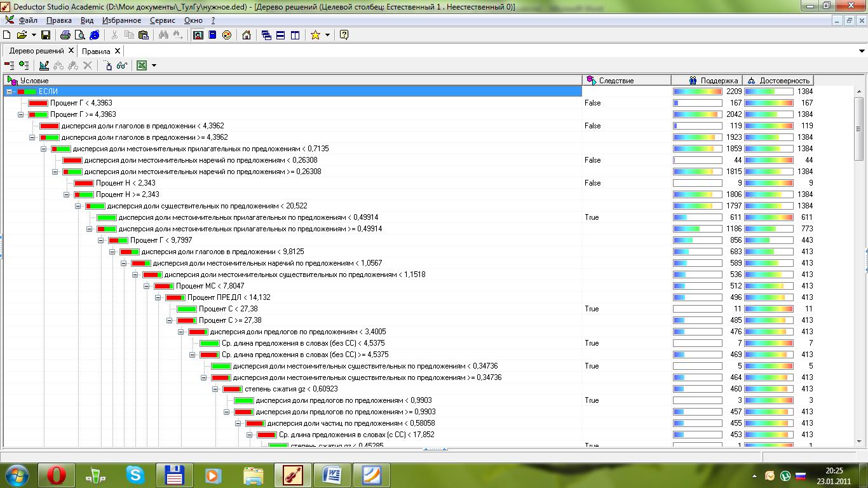Open Skype from the taskbar
This screenshot has height=488, width=868.
tap(135, 475)
